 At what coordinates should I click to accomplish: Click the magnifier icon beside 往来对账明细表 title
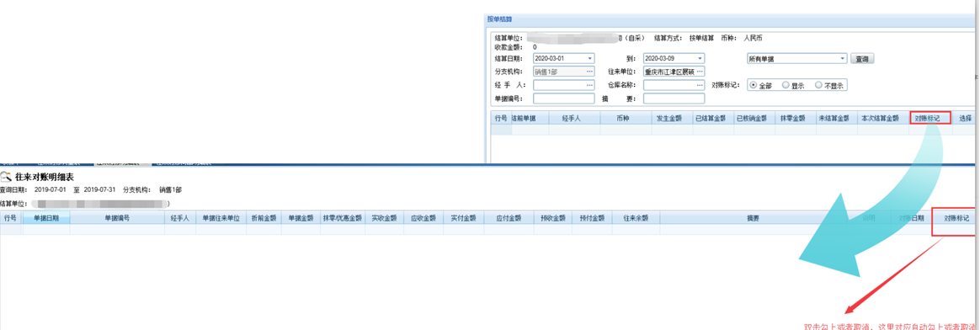click(6, 177)
